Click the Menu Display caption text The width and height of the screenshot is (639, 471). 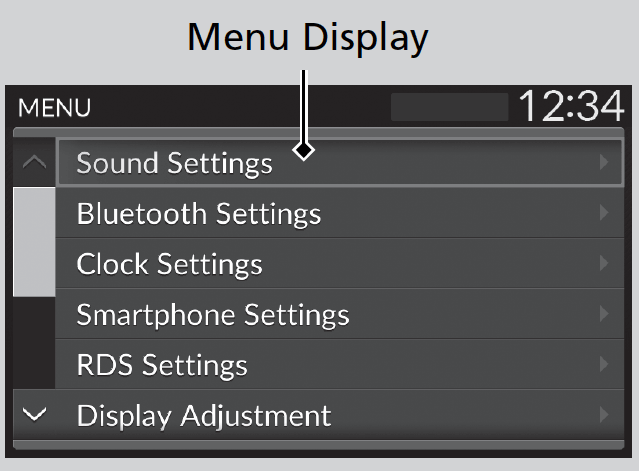tap(308, 37)
